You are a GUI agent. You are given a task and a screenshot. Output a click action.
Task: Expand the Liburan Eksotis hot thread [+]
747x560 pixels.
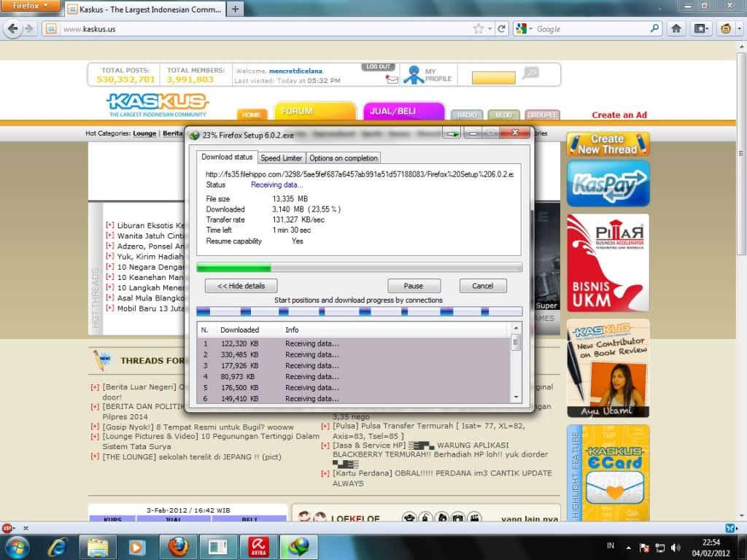[x=110, y=225]
